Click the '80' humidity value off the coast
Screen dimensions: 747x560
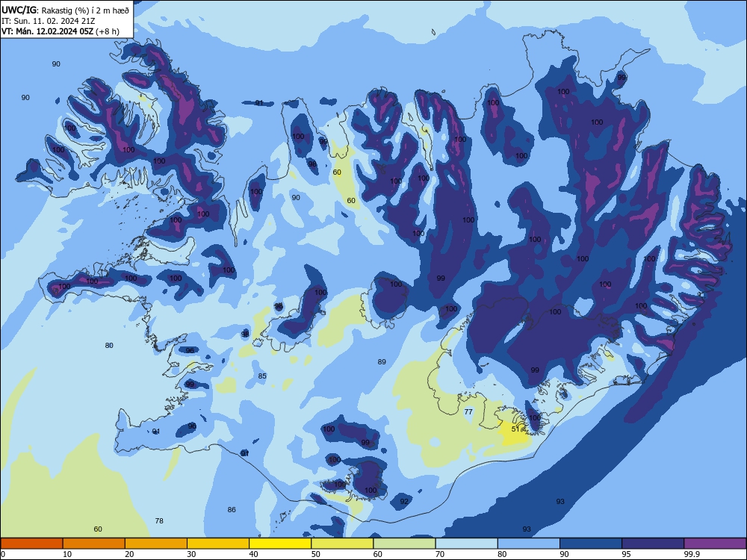point(109,346)
